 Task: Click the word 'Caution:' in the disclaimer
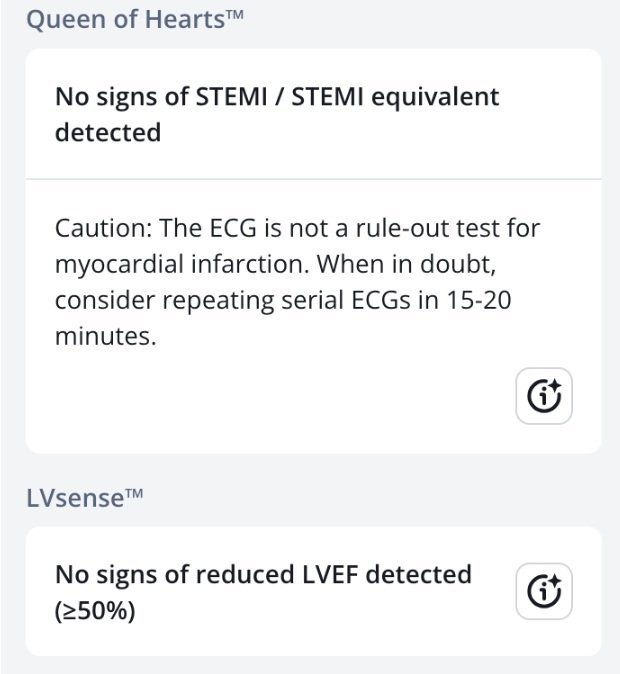point(100,228)
